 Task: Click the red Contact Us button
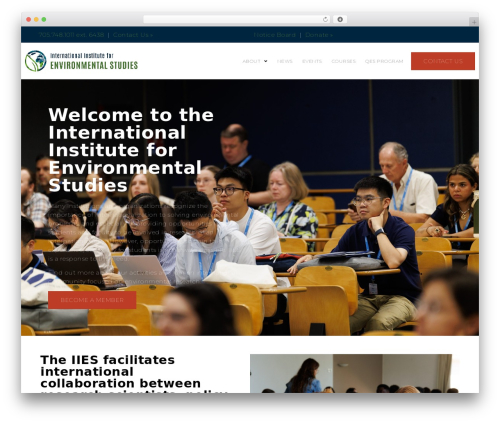pyautogui.click(x=443, y=61)
